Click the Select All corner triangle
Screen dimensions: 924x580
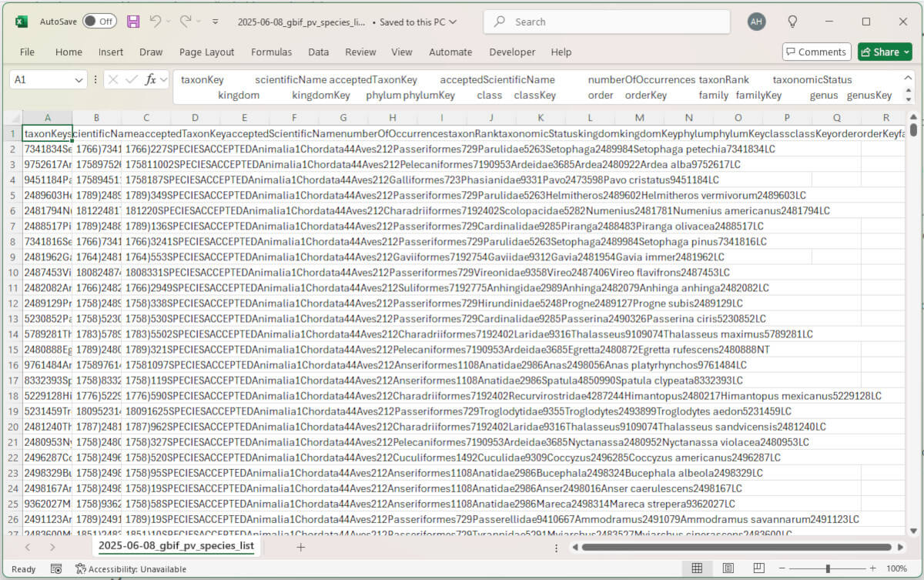[12, 118]
